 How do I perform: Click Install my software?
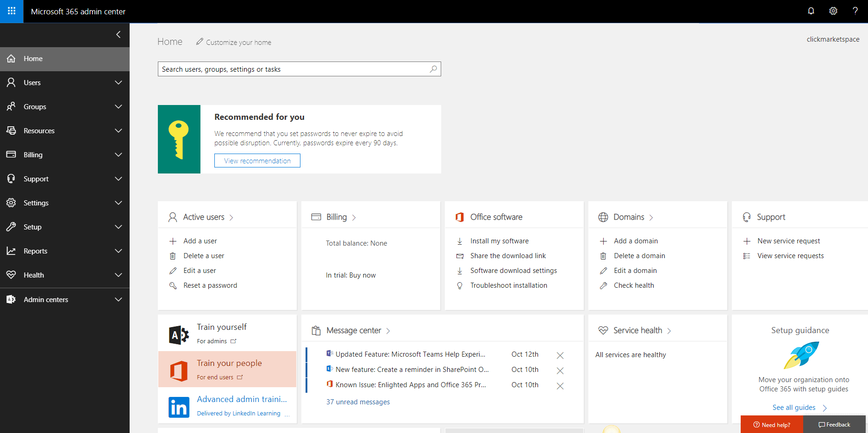tap(500, 241)
